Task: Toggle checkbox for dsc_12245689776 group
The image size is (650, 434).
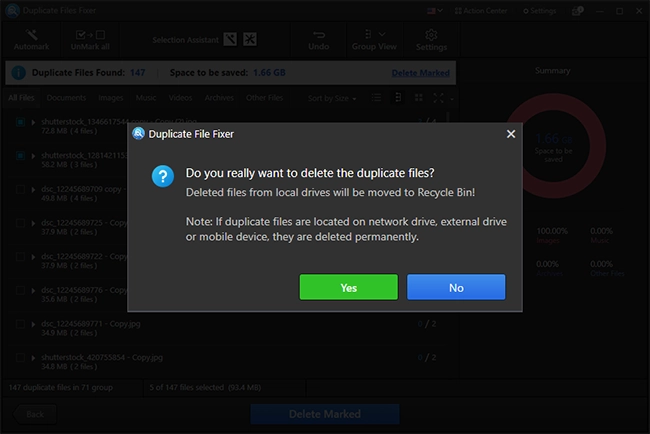Action: 20,290
